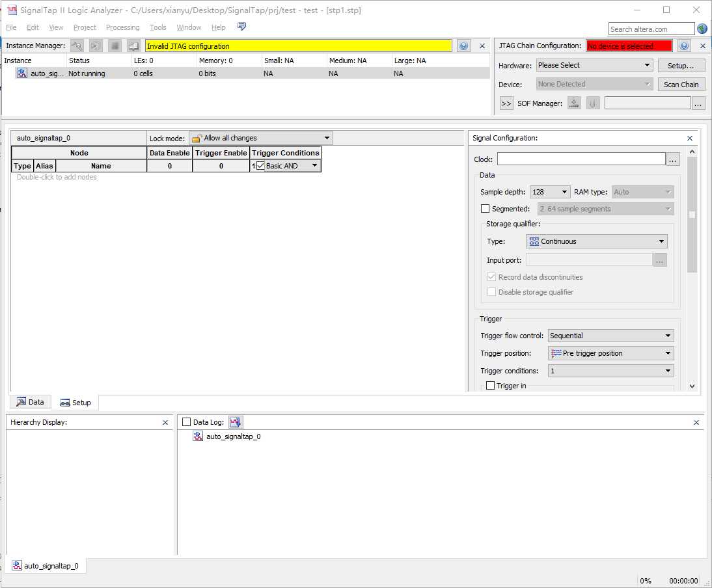The image size is (712, 588).
Task: Click the Scan Chain button
Action: tap(681, 85)
